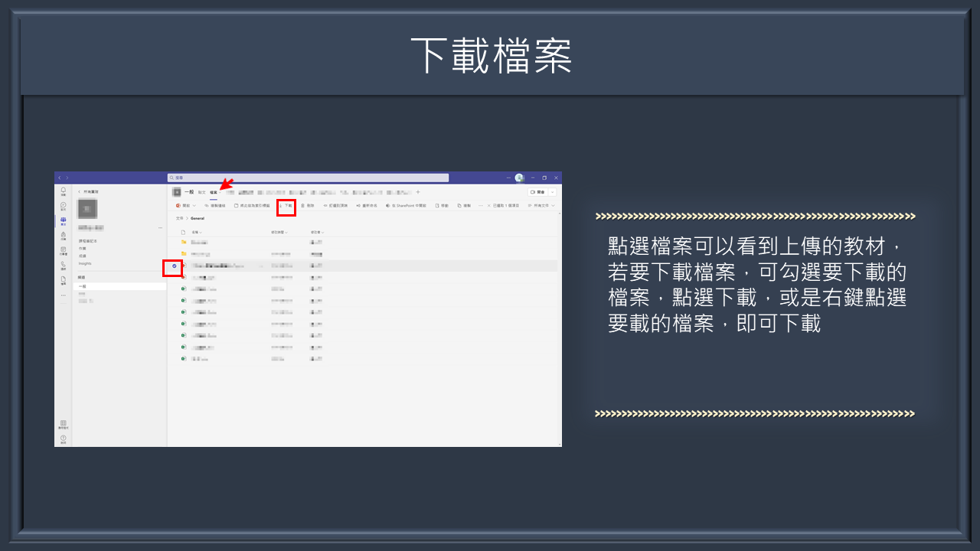The width and height of the screenshot is (980, 551).
Task: Open the Activity bell in Teams rail
Action: (64, 191)
